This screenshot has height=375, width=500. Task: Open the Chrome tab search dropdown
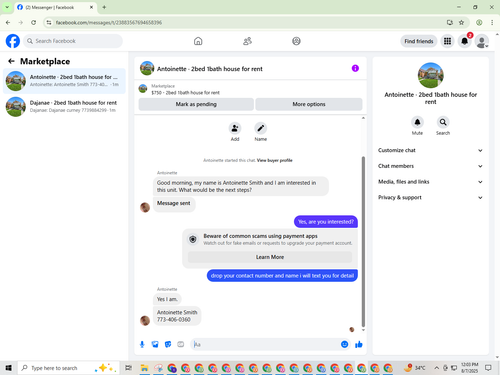pos(7,7)
